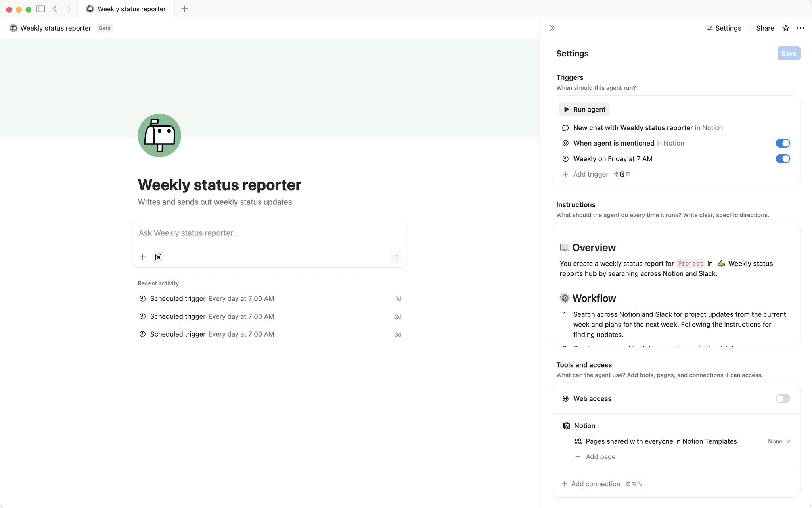Turn off the Weekly on Friday trigger

click(x=783, y=159)
